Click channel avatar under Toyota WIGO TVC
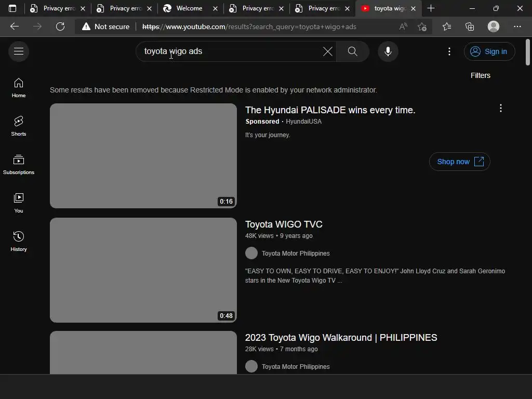 251,253
